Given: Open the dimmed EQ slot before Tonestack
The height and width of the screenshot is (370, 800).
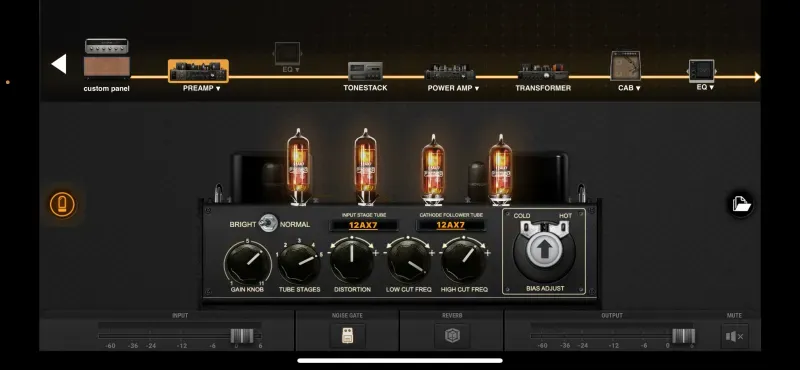Looking at the screenshot, I should [x=288, y=57].
